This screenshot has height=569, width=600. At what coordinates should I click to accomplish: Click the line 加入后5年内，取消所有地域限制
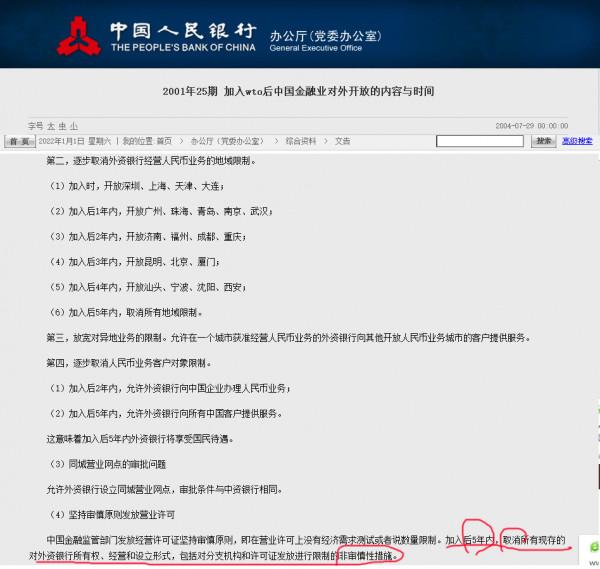pos(126,313)
